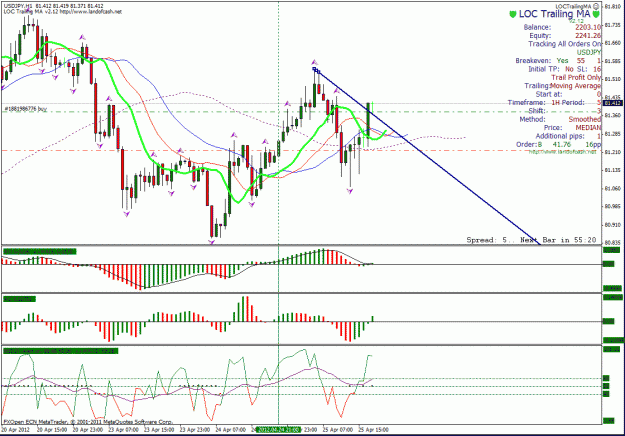Click the green crosshair date label on time axis

click(x=278, y=430)
